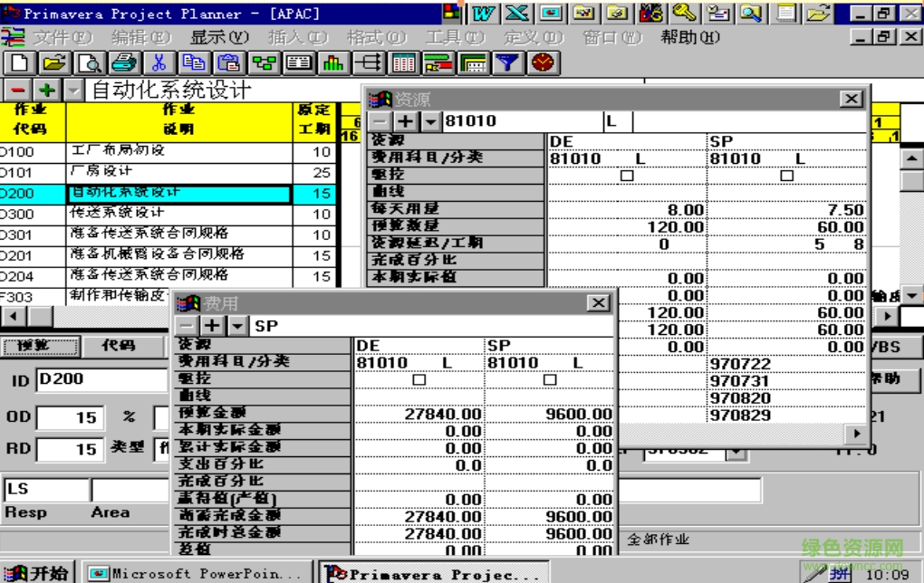Click right arrow of 资源 window horizontal scrollbar

(857, 434)
